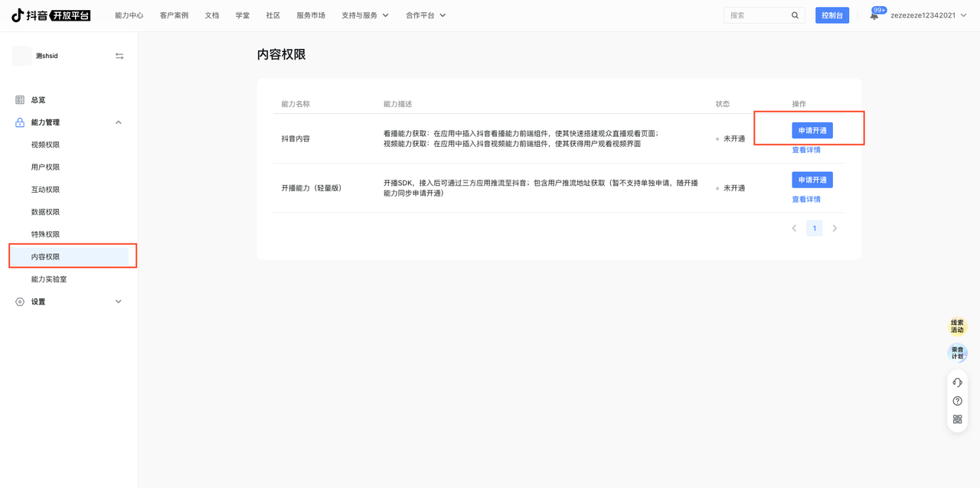The image size is (980, 488).
Task: Click the search magnifier icon
Action: point(795,15)
